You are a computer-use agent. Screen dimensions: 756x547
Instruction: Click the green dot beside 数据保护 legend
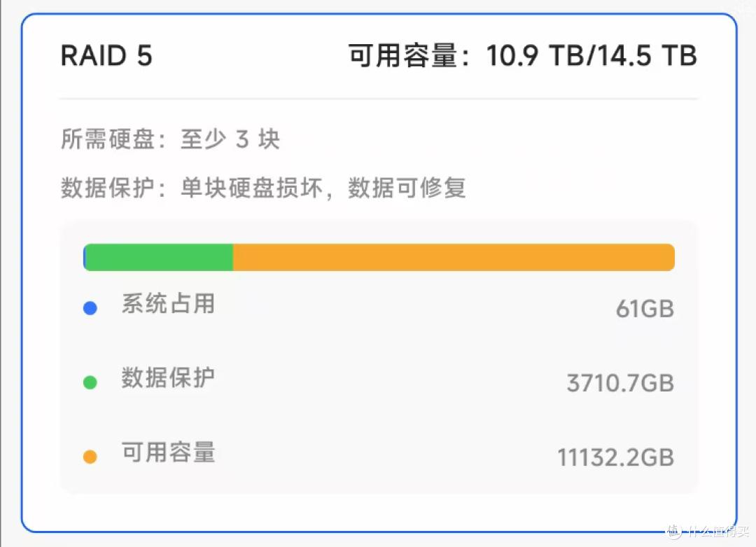point(90,382)
